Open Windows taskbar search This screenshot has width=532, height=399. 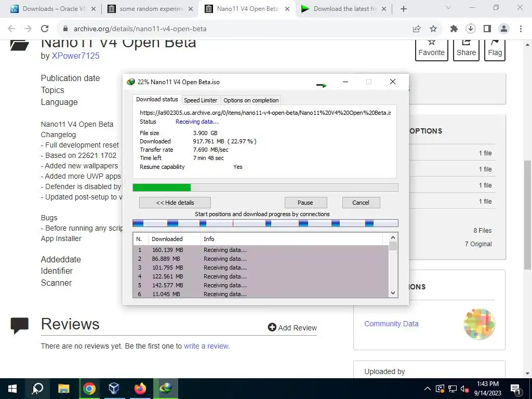[x=37, y=389]
